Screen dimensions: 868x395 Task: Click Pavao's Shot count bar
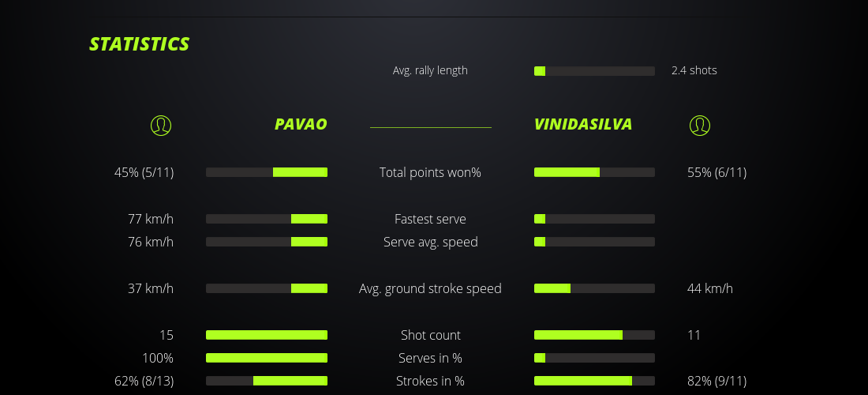coord(267,335)
